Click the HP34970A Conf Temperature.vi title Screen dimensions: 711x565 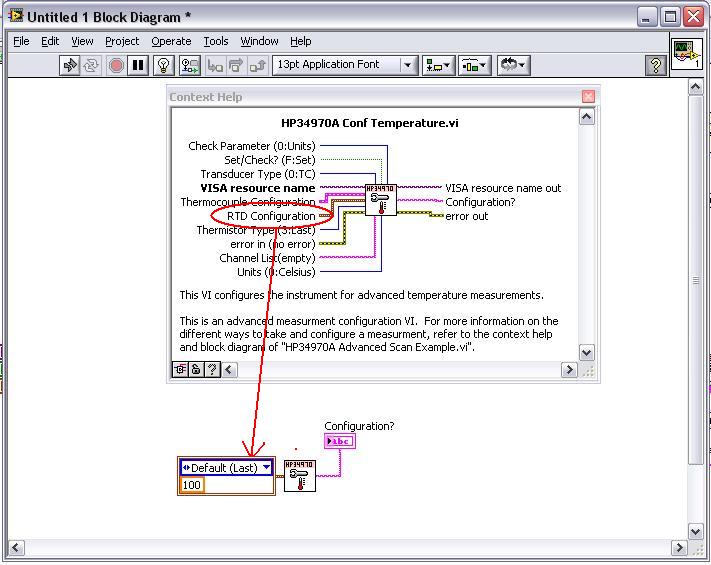click(370, 123)
